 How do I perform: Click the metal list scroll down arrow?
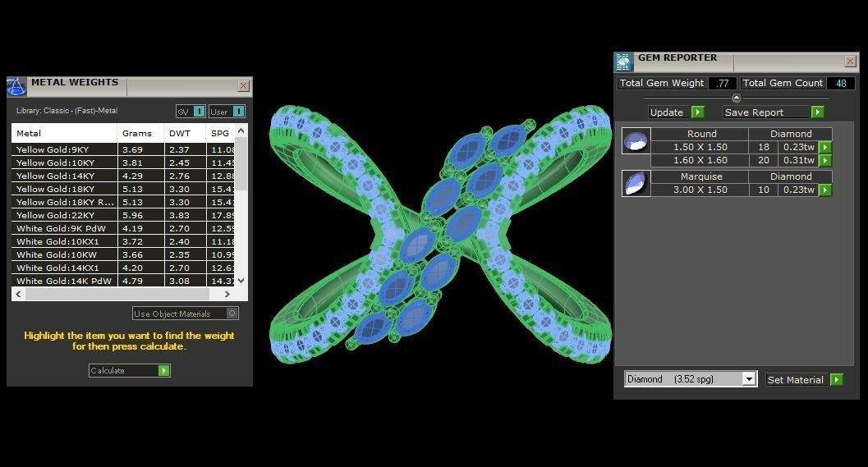241,281
